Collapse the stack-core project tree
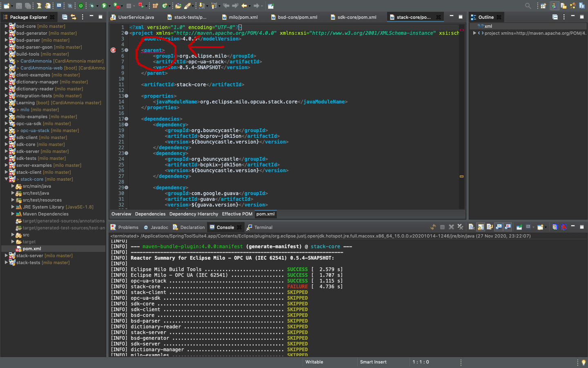Image resolution: width=588 pixels, height=368 pixels. point(6,179)
